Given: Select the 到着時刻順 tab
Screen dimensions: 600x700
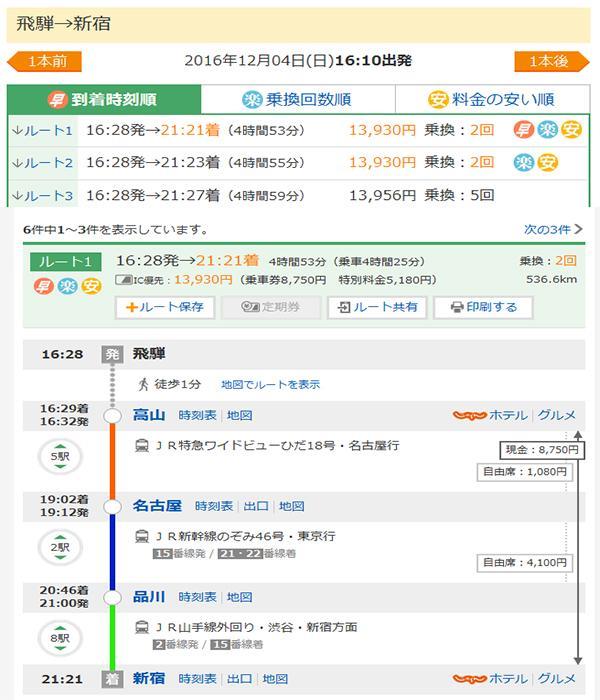Looking at the screenshot, I should point(104,100).
